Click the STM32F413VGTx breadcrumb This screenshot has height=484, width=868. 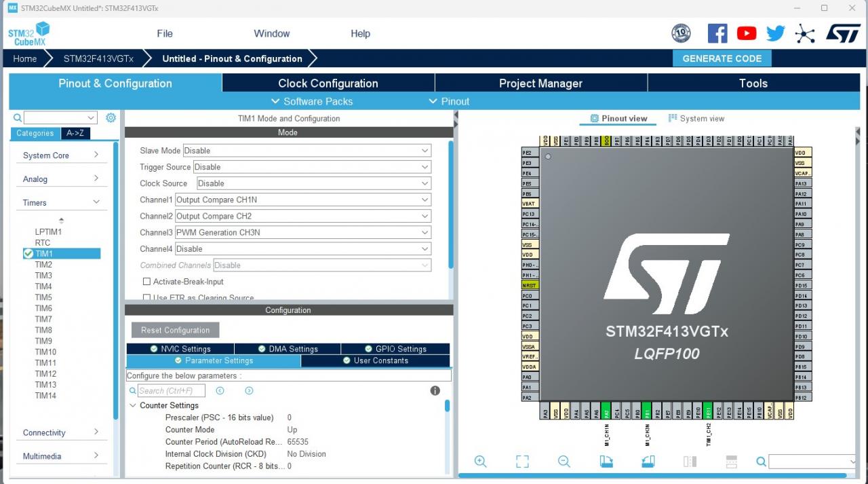(98, 58)
